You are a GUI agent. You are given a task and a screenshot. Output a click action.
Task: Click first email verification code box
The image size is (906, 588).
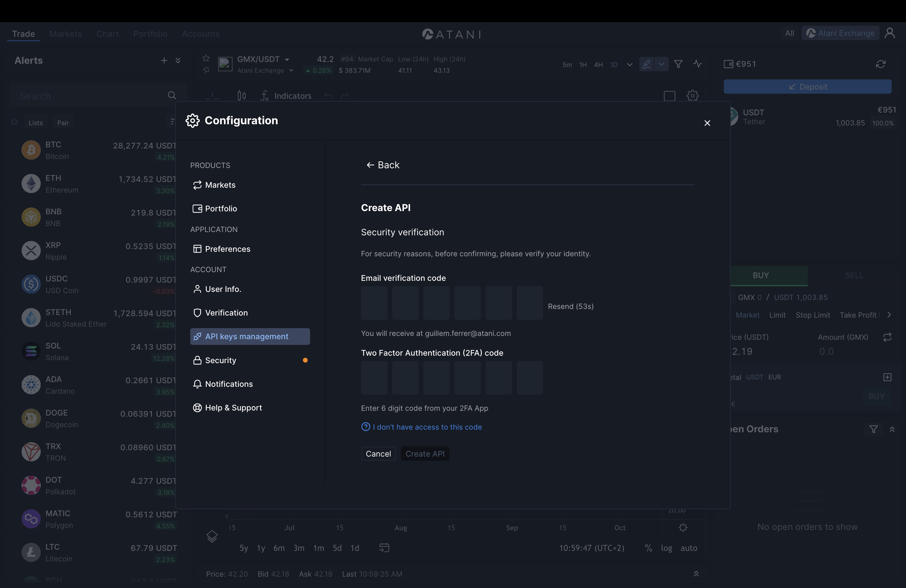[374, 303]
